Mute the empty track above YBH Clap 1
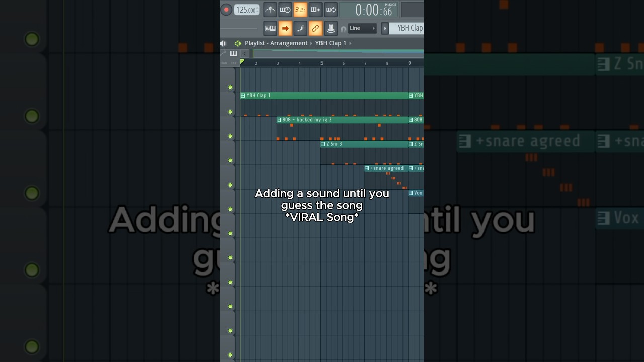This screenshot has height=362, width=644. 230,87
